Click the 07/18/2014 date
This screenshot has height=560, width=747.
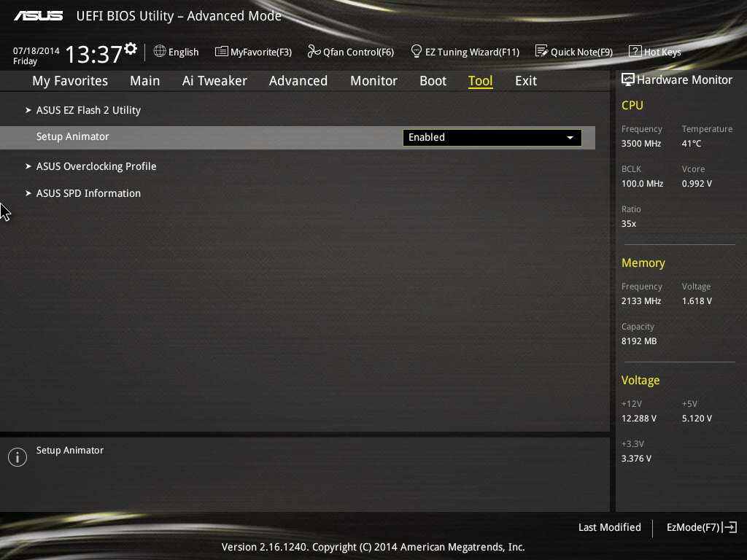[x=36, y=50]
